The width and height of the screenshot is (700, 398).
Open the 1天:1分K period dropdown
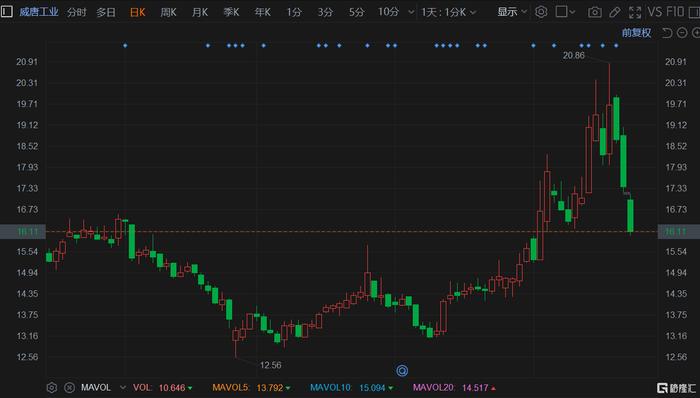[x=449, y=12]
